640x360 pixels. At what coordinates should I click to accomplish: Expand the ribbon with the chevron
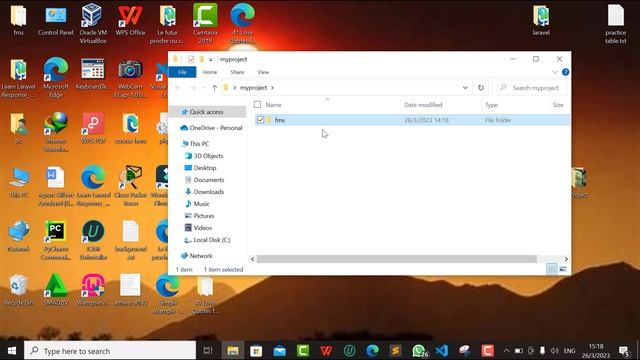pos(555,72)
